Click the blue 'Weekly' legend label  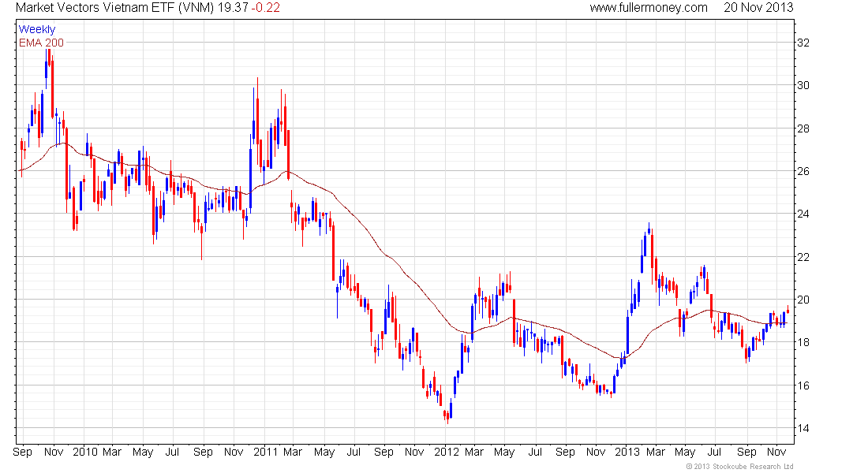(37, 29)
